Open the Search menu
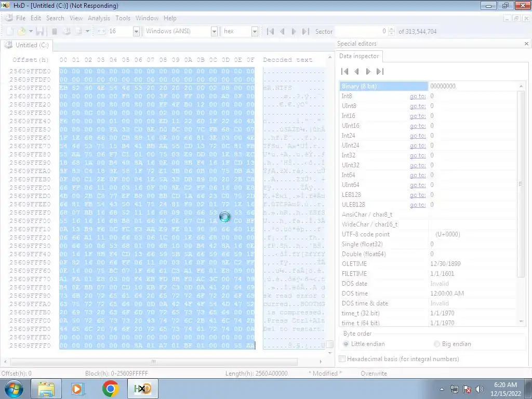 click(55, 18)
